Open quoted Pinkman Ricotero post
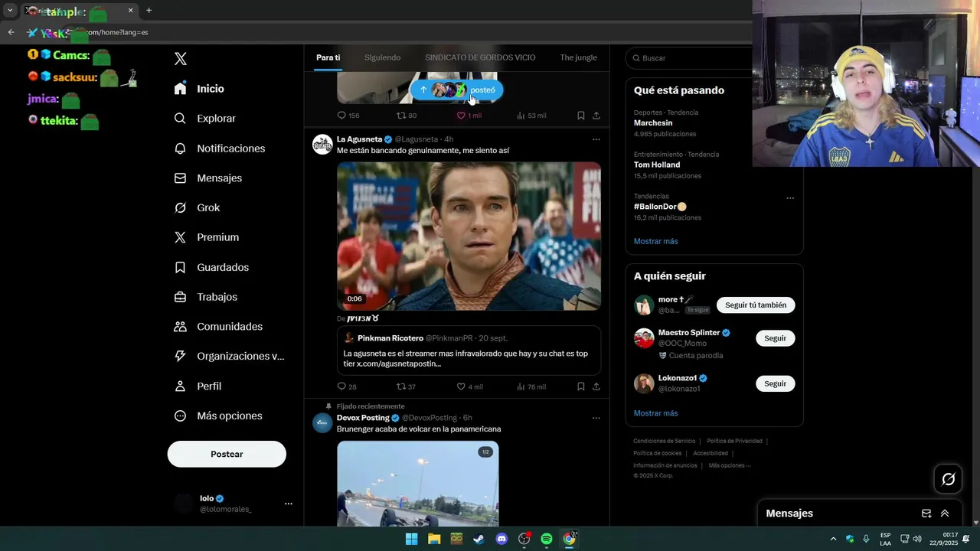This screenshot has height=551, width=980. 469,350
